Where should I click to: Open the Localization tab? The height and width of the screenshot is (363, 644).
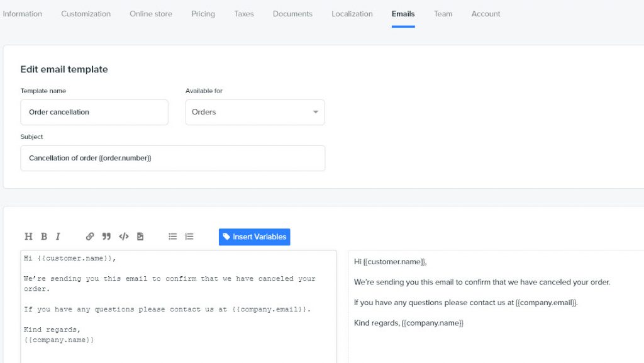point(352,14)
